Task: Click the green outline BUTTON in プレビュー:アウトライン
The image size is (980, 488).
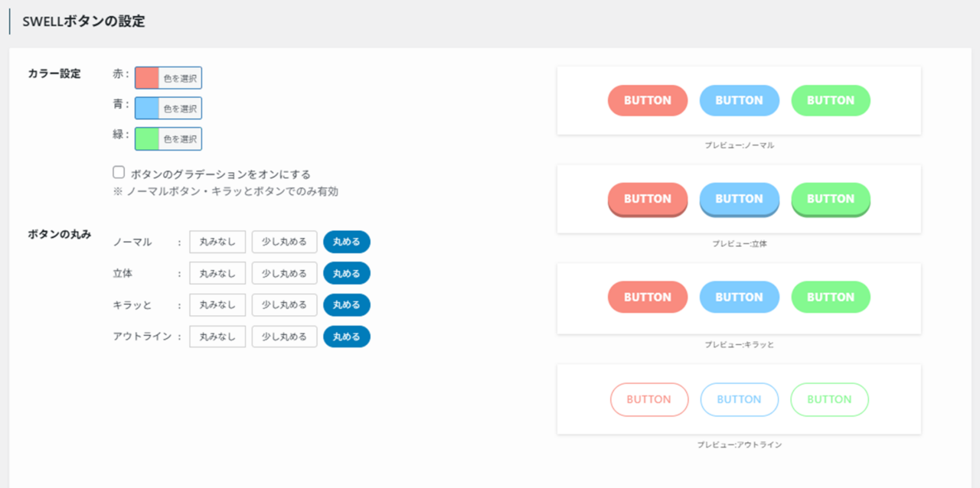Action: tap(829, 399)
